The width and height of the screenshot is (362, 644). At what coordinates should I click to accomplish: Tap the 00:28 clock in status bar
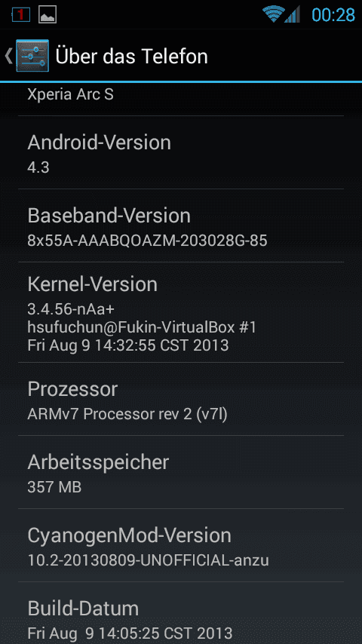[333, 15]
